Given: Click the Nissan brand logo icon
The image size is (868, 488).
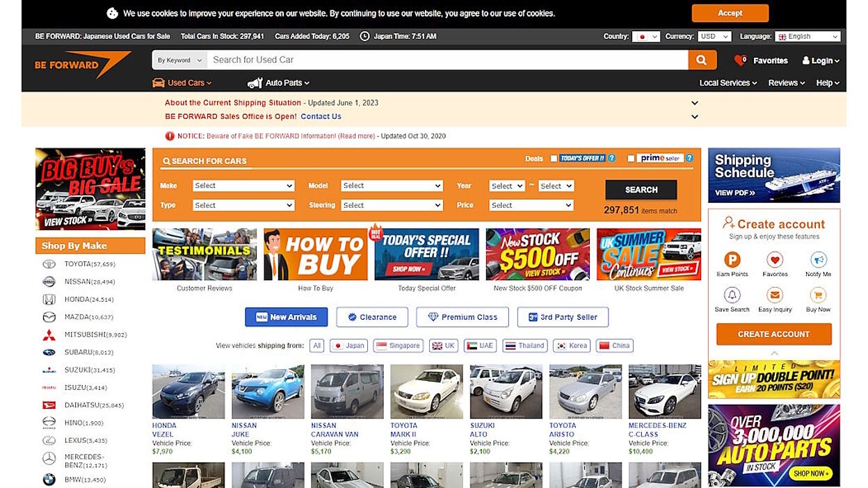Looking at the screenshot, I should (49, 282).
